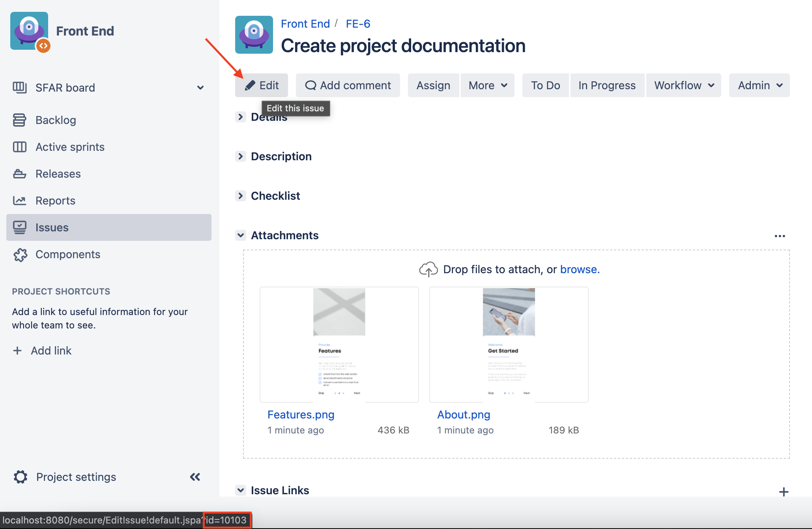Click the Components puzzle icon
Screen dimensions: 812x529
[20, 255]
